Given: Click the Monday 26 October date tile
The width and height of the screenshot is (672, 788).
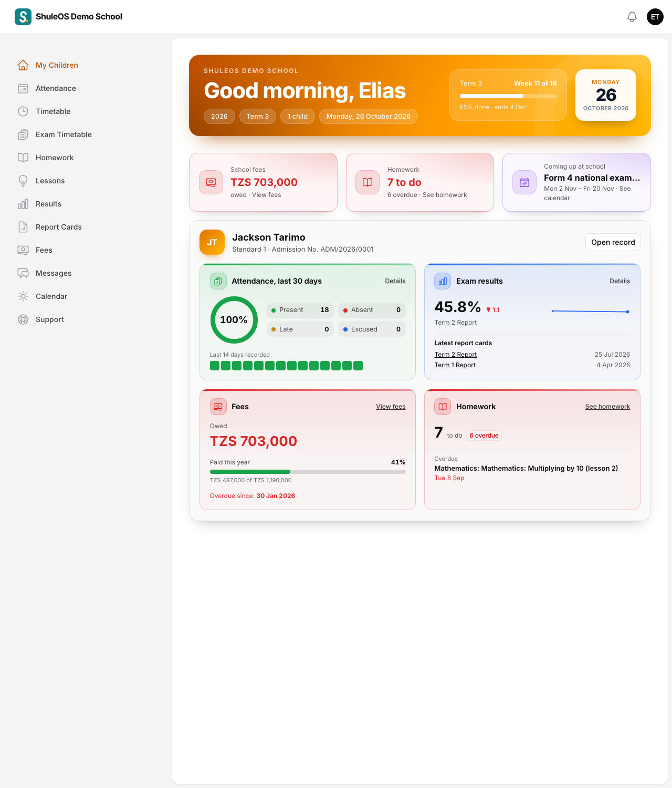Looking at the screenshot, I should tap(606, 95).
